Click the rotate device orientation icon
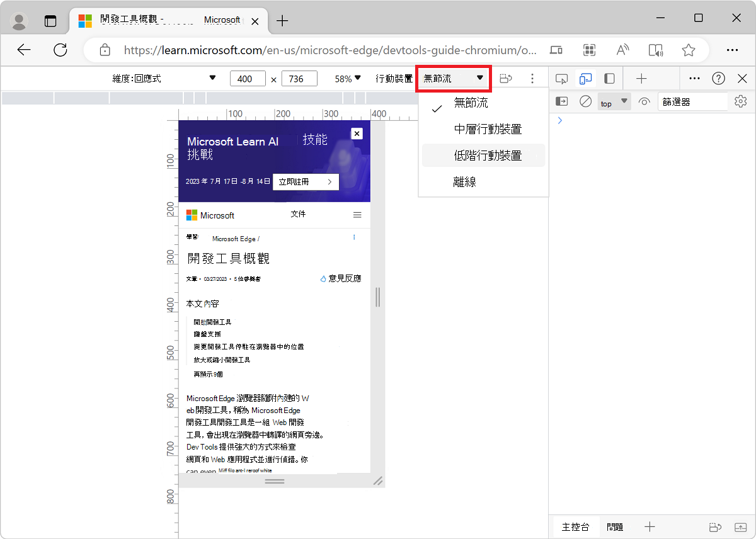The height and width of the screenshot is (539, 756). point(505,78)
